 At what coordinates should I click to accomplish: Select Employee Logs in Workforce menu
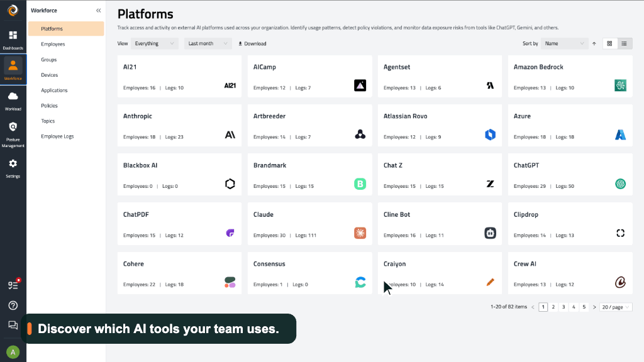[x=57, y=136]
